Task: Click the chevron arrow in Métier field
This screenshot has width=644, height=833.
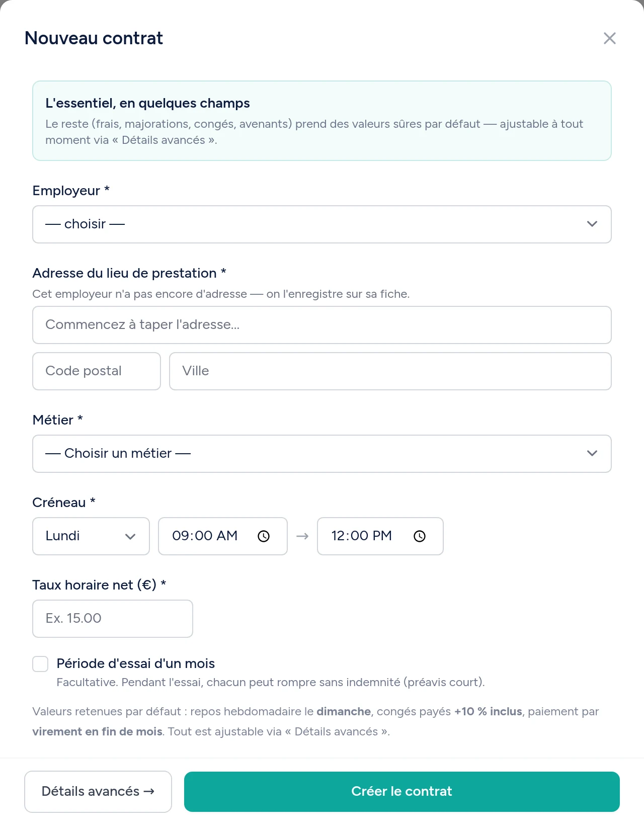Action: click(592, 453)
